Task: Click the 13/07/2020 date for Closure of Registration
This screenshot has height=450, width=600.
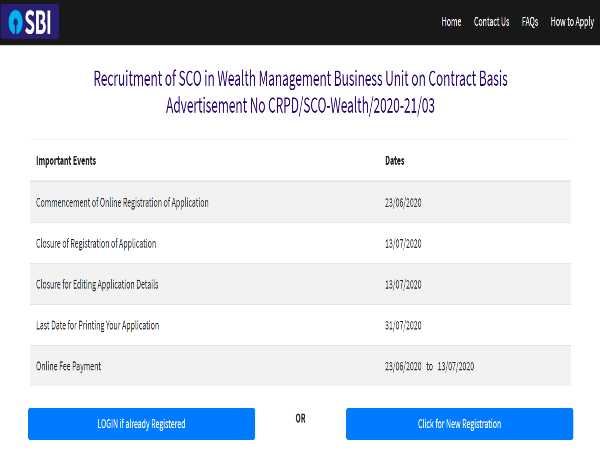Action: click(403, 243)
